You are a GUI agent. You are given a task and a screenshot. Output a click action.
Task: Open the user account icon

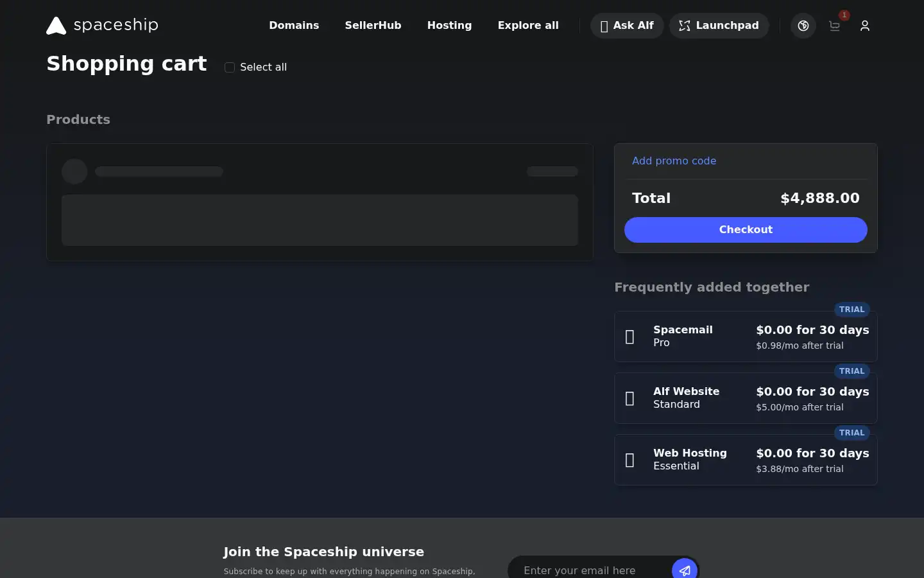click(865, 26)
